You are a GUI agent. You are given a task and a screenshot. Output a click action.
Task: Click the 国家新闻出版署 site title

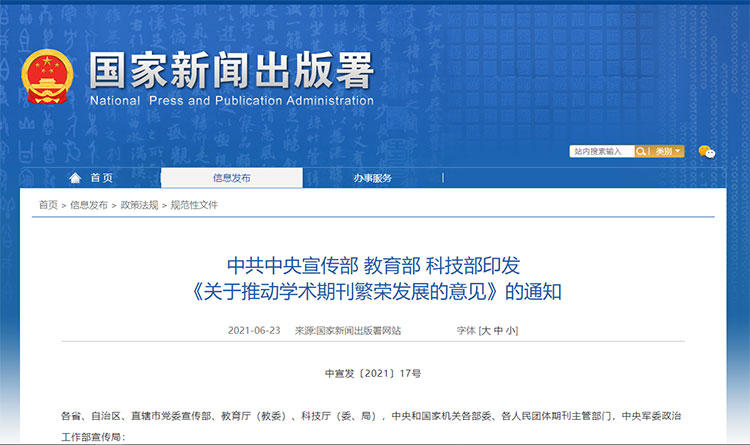pyautogui.click(x=231, y=69)
